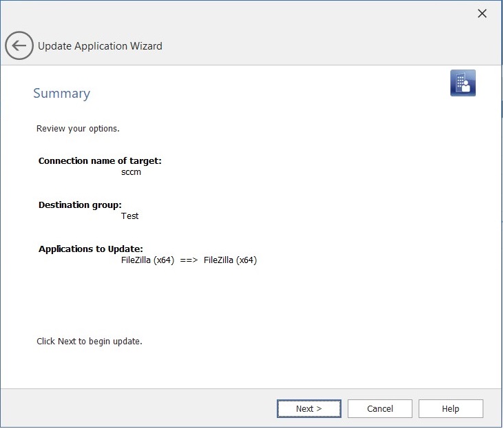Close the Update Application Wizard window
This screenshot has width=504, height=429.
pyautogui.click(x=482, y=14)
